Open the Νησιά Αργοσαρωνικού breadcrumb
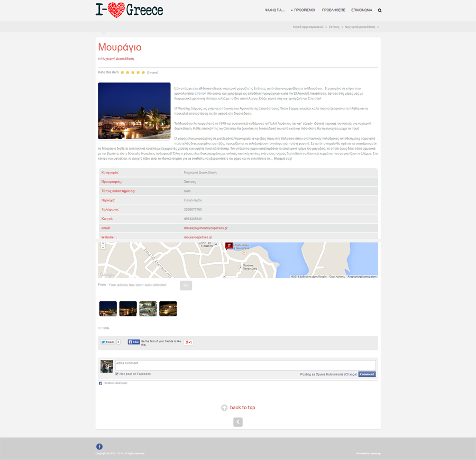 click(x=308, y=27)
